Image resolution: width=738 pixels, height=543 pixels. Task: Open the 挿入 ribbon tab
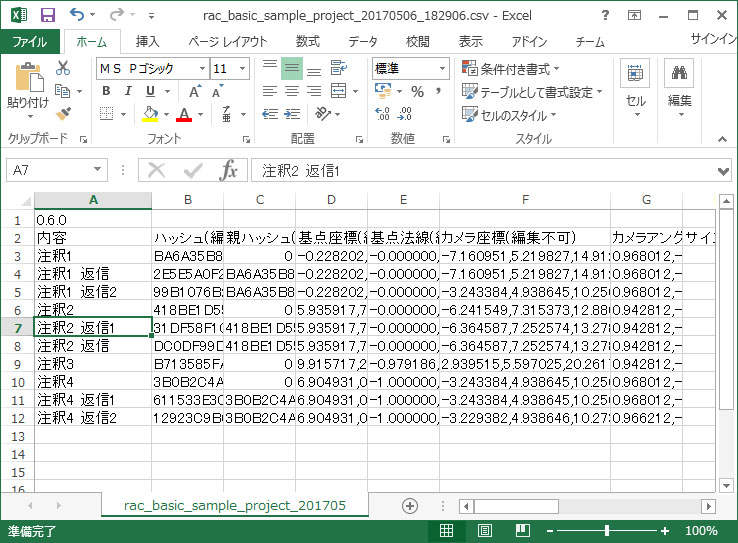147,41
